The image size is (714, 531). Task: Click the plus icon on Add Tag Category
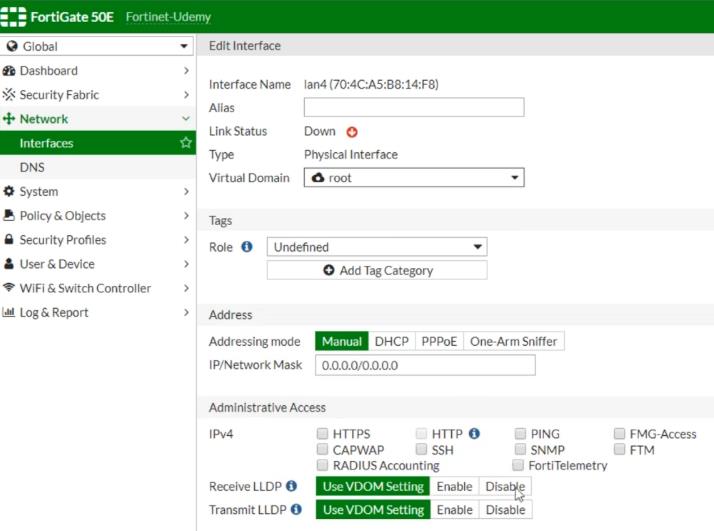click(x=329, y=270)
